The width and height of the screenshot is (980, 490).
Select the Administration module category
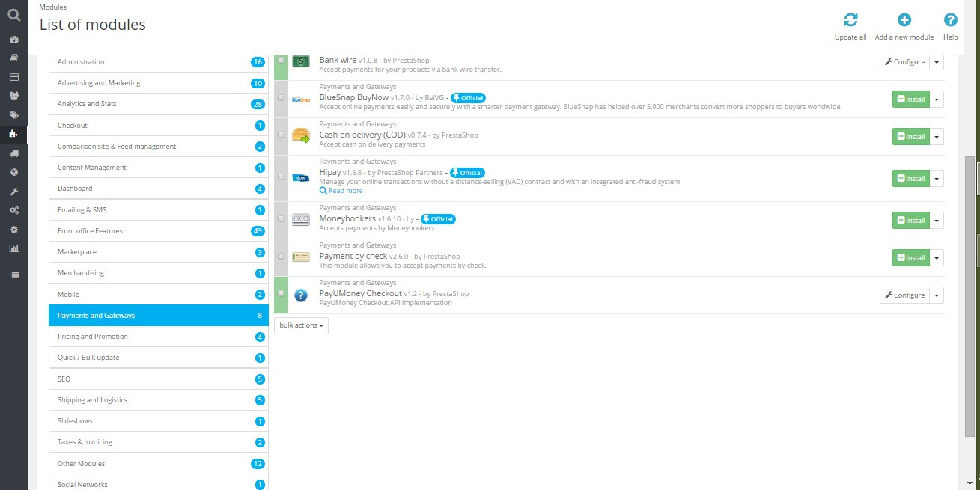159,62
